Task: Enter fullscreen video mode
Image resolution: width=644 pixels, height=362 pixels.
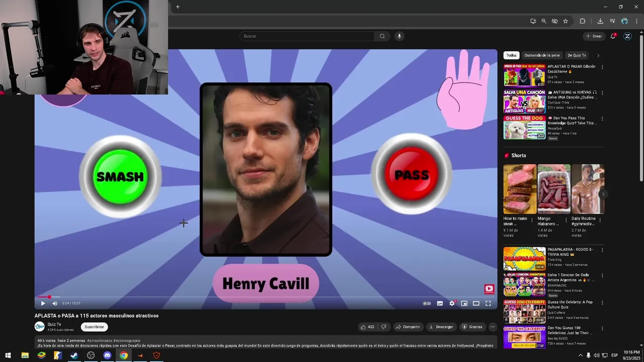Action: tap(488, 303)
